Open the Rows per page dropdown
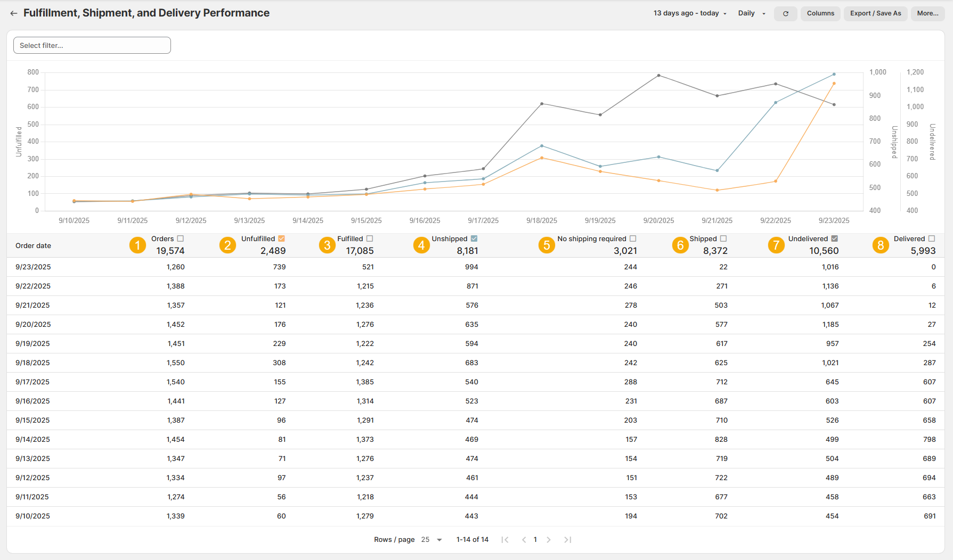 431,540
